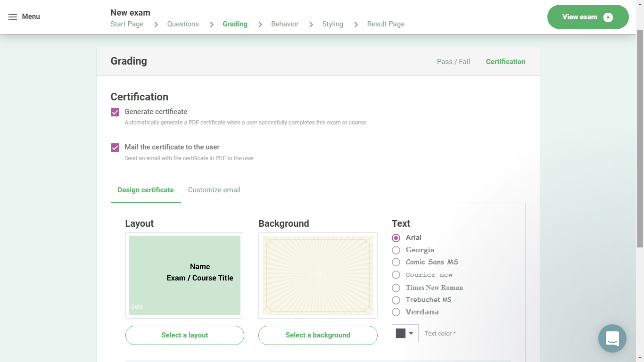Go to Start Page step
644x362 pixels.
(127, 24)
